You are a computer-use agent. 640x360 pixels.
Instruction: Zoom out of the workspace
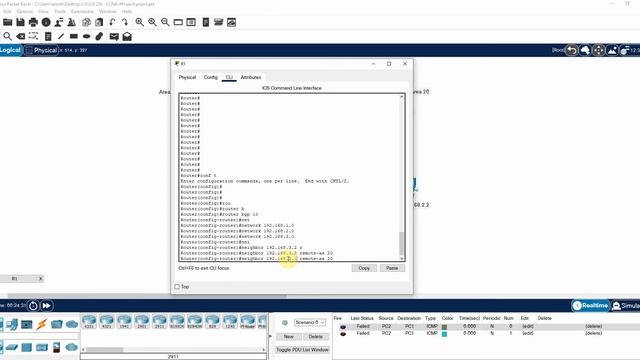click(x=165, y=22)
